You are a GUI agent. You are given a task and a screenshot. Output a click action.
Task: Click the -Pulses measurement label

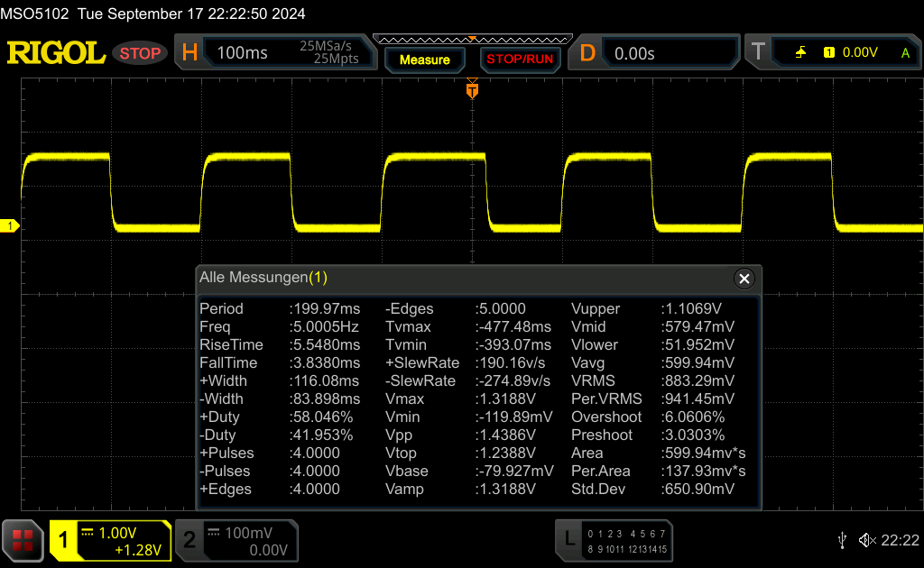click(x=225, y=471)
